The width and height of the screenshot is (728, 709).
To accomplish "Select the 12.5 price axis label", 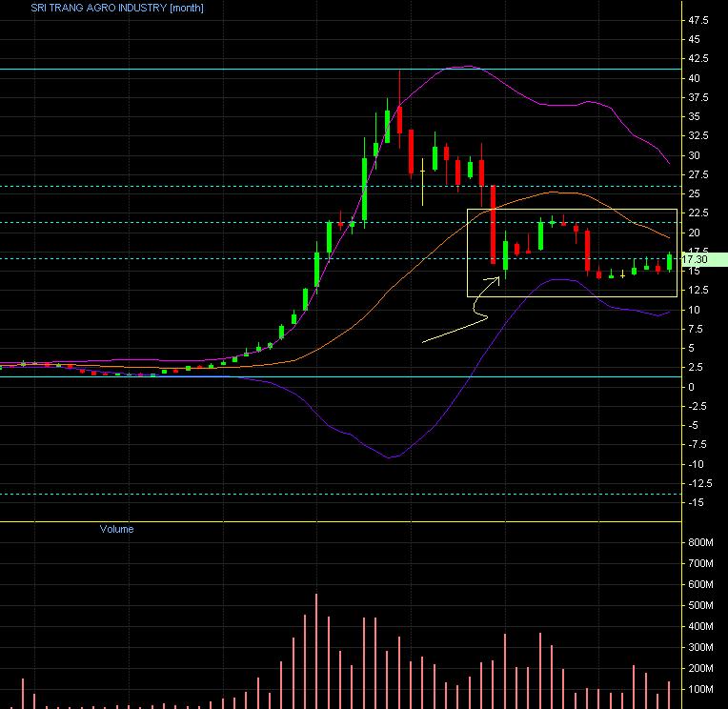I will point(698,290).
